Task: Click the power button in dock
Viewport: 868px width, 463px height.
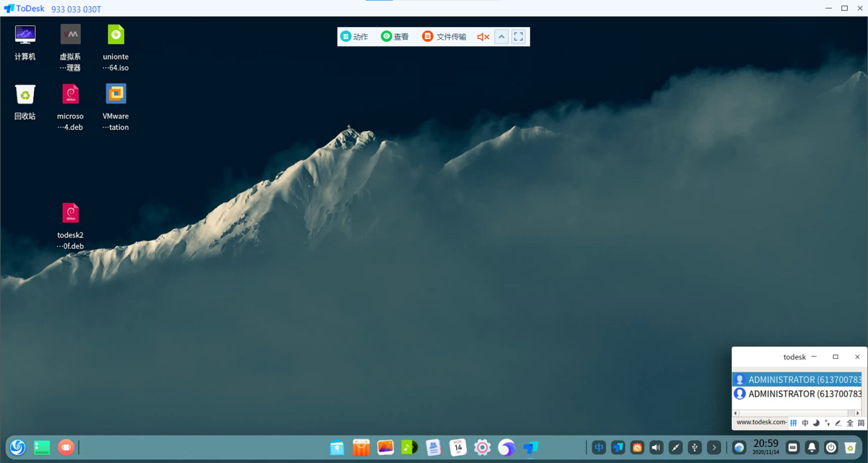Action: click(831, 448)
